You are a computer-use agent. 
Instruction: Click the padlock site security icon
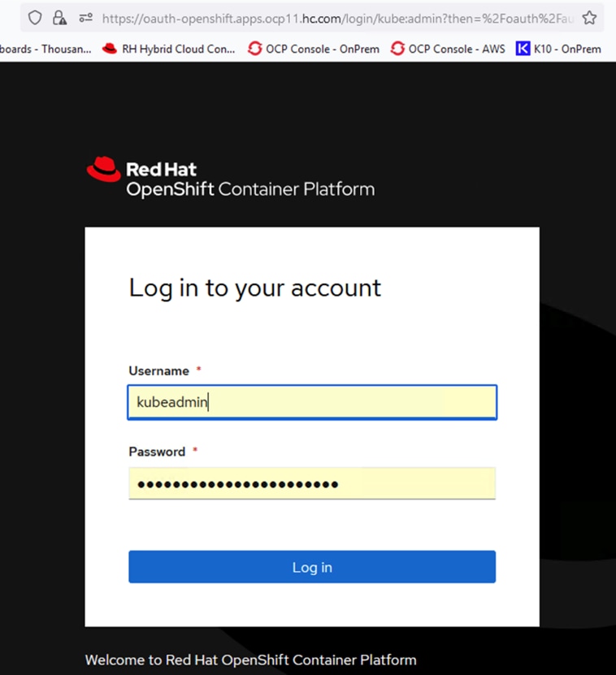tap(59, 18)
